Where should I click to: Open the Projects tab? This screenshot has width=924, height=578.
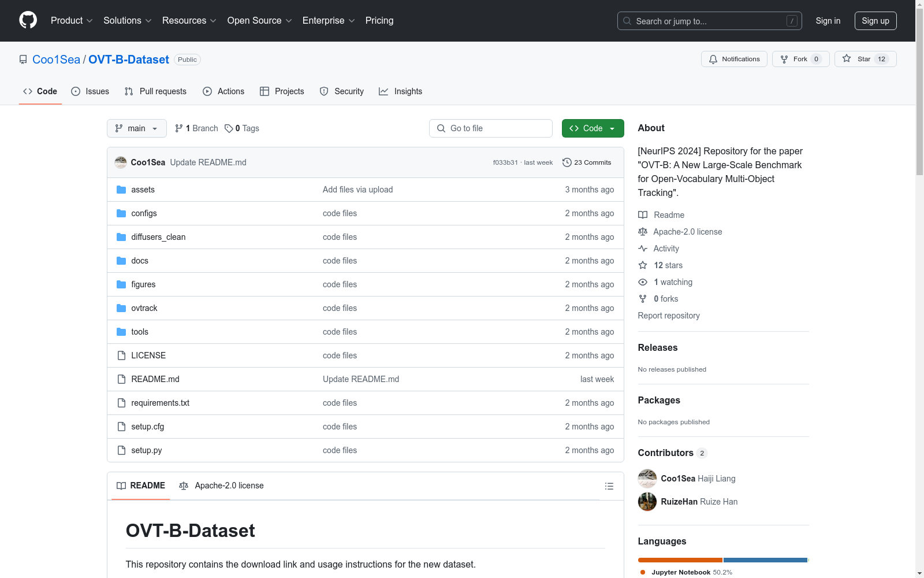pos(282,91)
